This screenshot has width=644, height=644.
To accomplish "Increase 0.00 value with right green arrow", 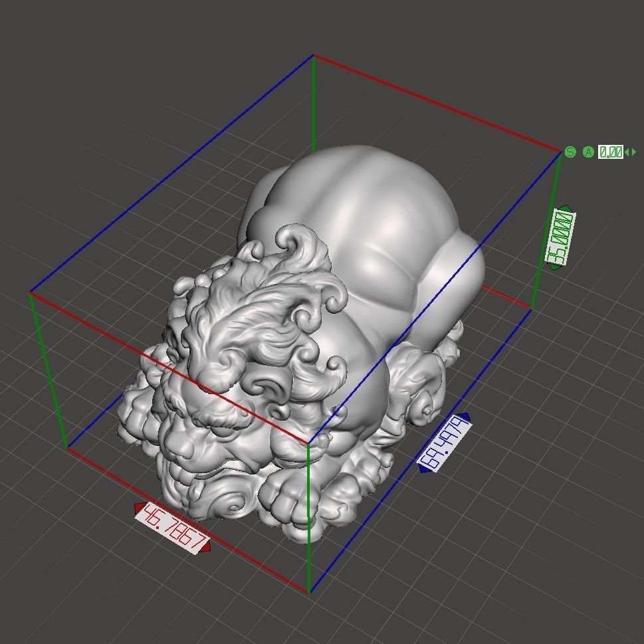I will tap(634, 152).
